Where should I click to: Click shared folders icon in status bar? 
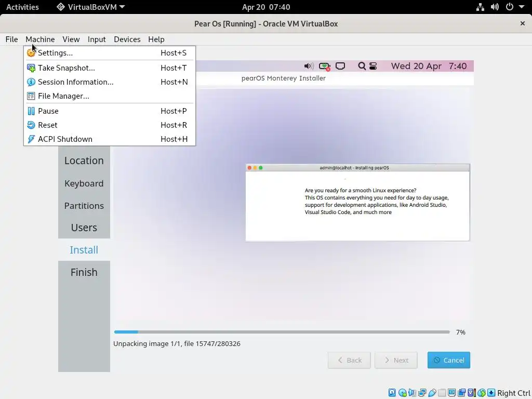coord(442,393)
